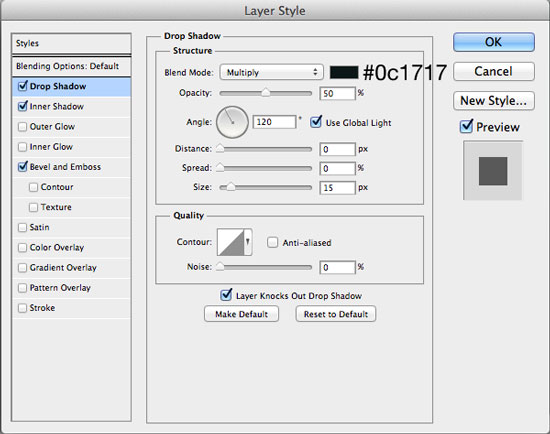This screenshot has width=550, height=434.
Task: Click Make Default button
Action: (x=241, y=314)
